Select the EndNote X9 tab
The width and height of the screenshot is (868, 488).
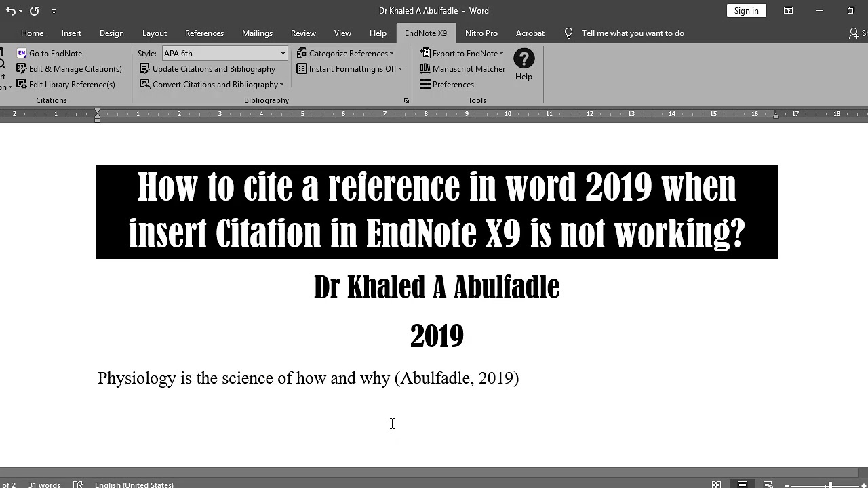[426, 33]
